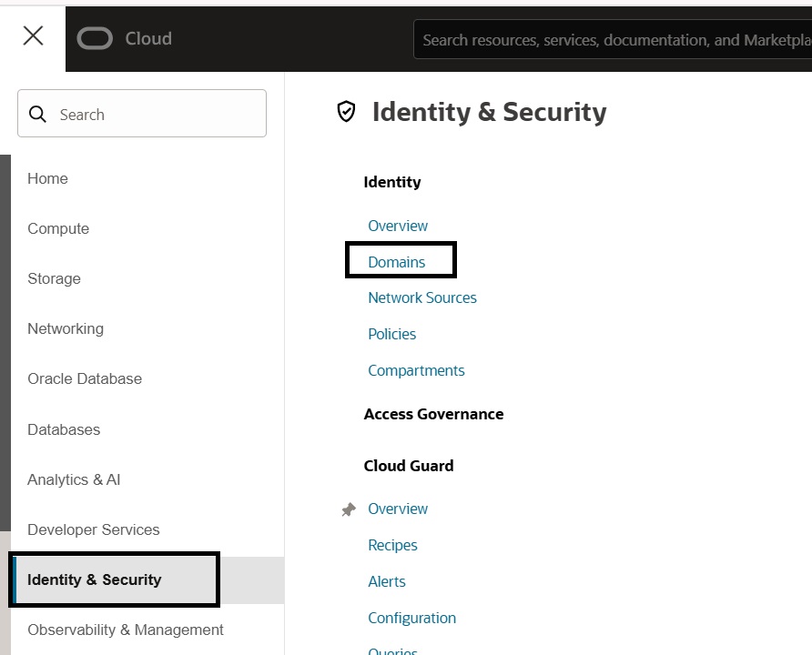Open Cloud Guard Recipes link
This screenshot has width=812, height=655.
coord(392,545)
